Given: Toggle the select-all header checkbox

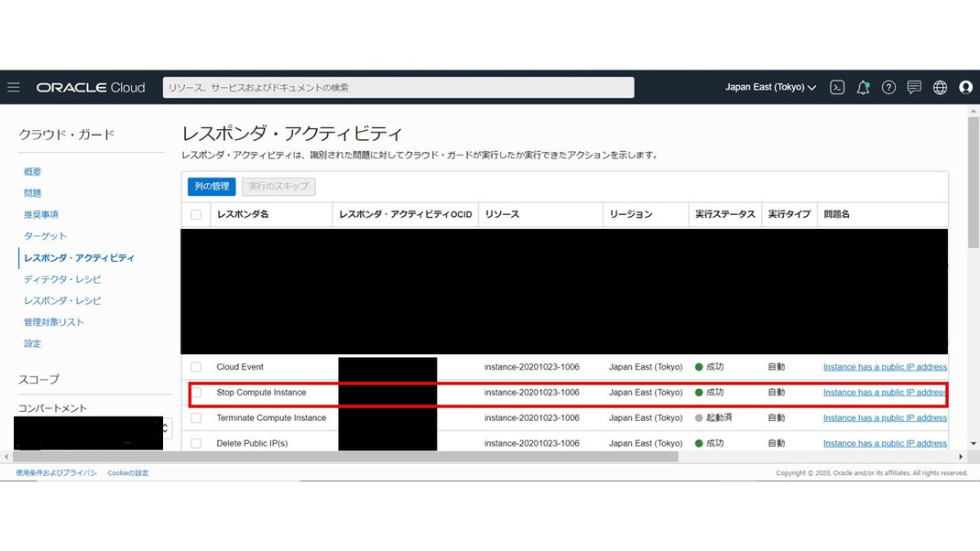Looking at the screenshot, I should click(196, 214).
